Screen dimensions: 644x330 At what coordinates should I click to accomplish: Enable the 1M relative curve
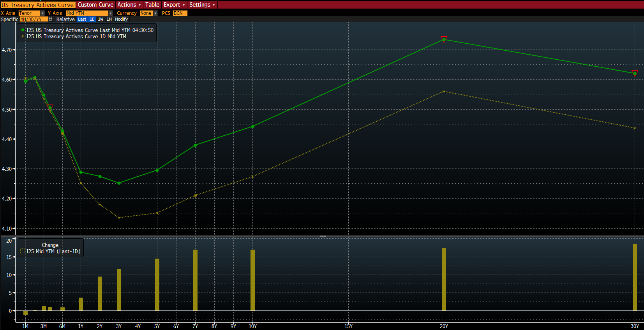click(109, 19)
